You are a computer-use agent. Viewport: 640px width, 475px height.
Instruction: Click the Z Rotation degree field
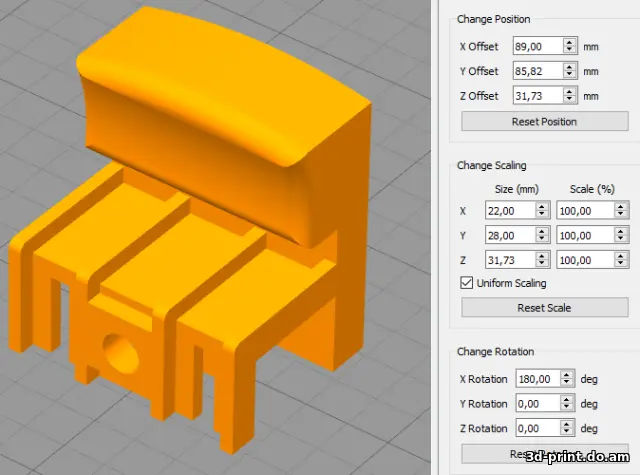[536, 428]
